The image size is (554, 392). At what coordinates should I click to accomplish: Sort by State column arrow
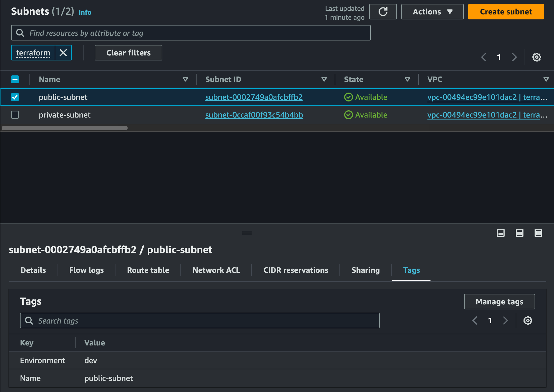pyautogui.click(x=407, y=79)
